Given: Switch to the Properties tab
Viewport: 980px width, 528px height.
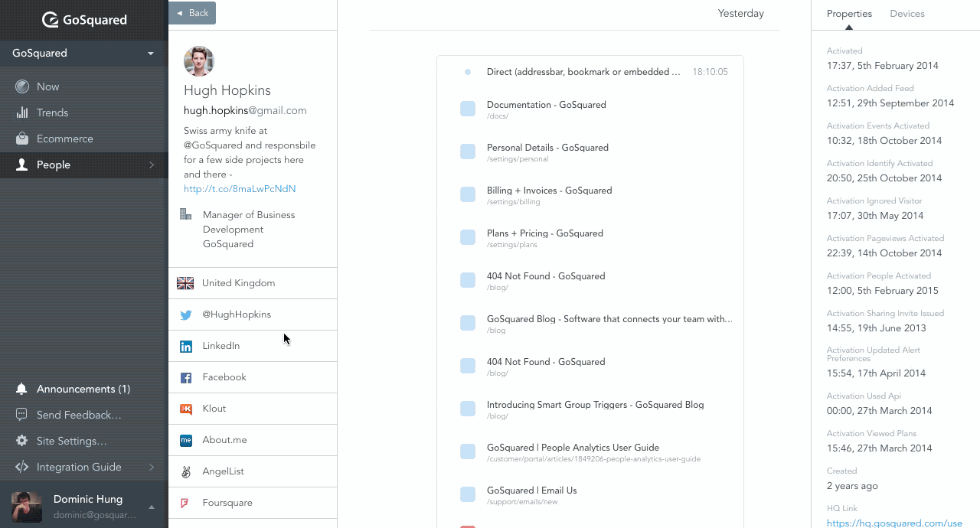Looking at the screenshot, I should (x=849, y=14).
